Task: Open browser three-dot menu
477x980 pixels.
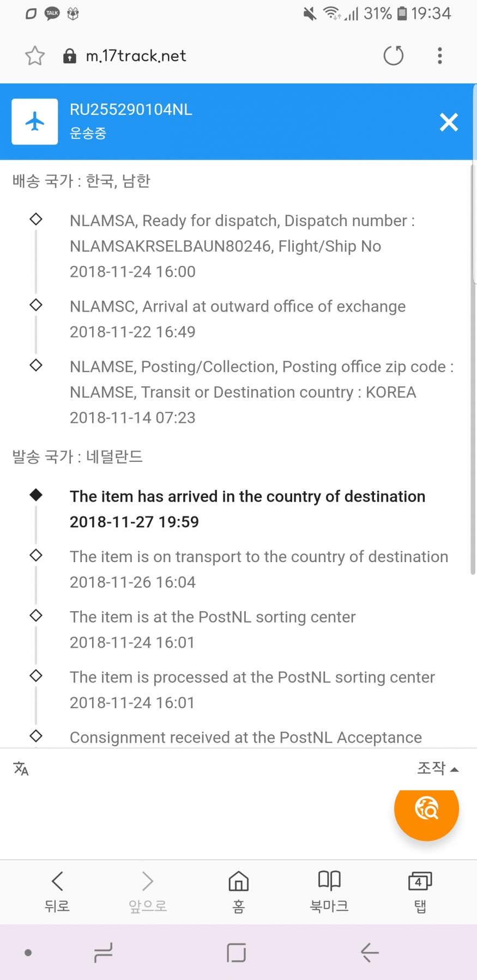Action: click(439, 56)
